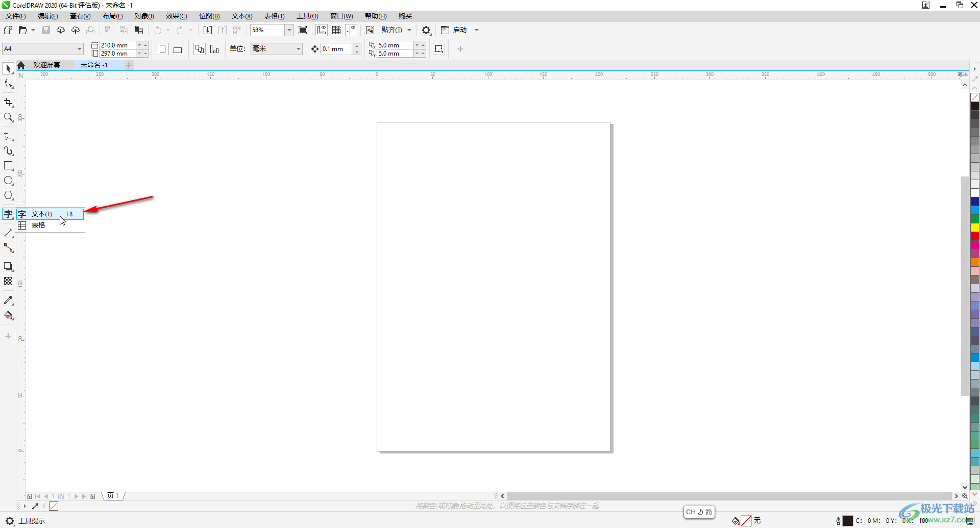Select the Rectangle tool
Image resolution: width=980 pixels, height=528 pixels.
pos(8,166)
